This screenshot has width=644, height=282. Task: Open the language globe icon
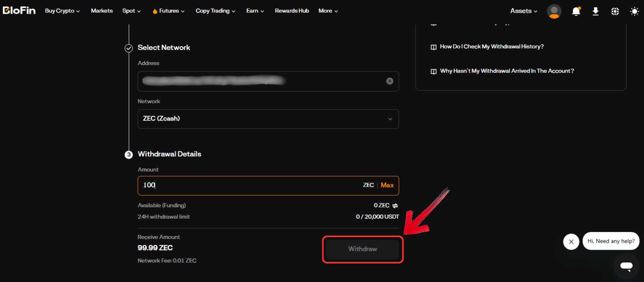tap(615, 11)
